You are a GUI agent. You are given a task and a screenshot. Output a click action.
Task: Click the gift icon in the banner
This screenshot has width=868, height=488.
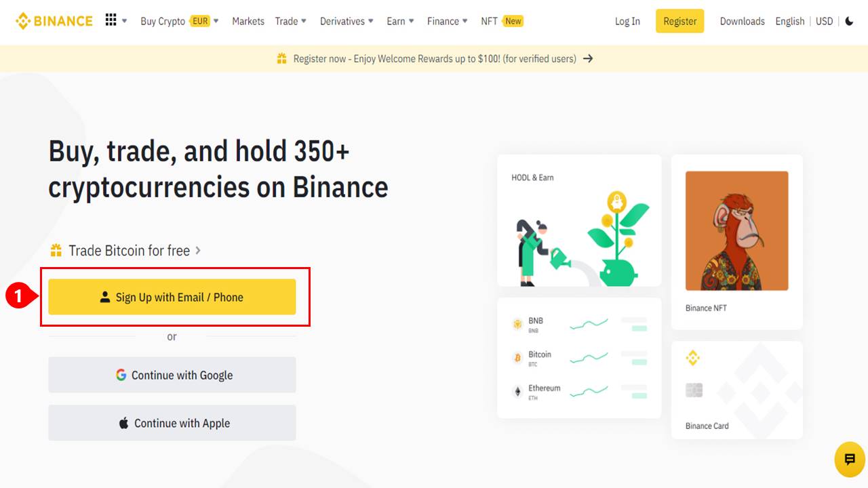[281, 58]
